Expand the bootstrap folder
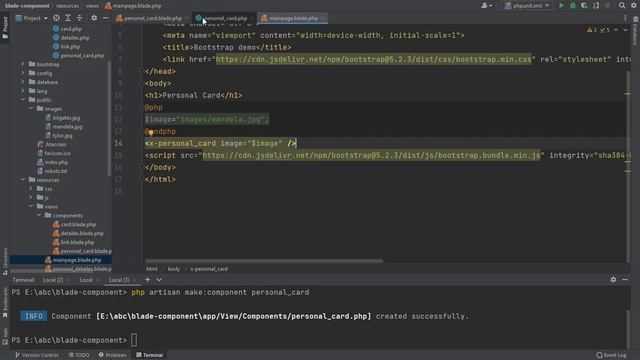Screen dimensions: 640x360 click(x=23, y=64)
